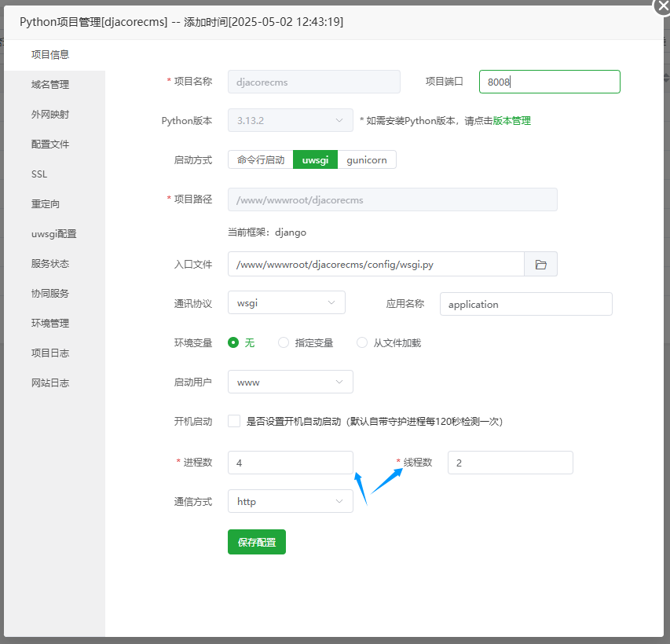
Task: Click the folder browse icon for 入口文件
Action: point(540,265)
